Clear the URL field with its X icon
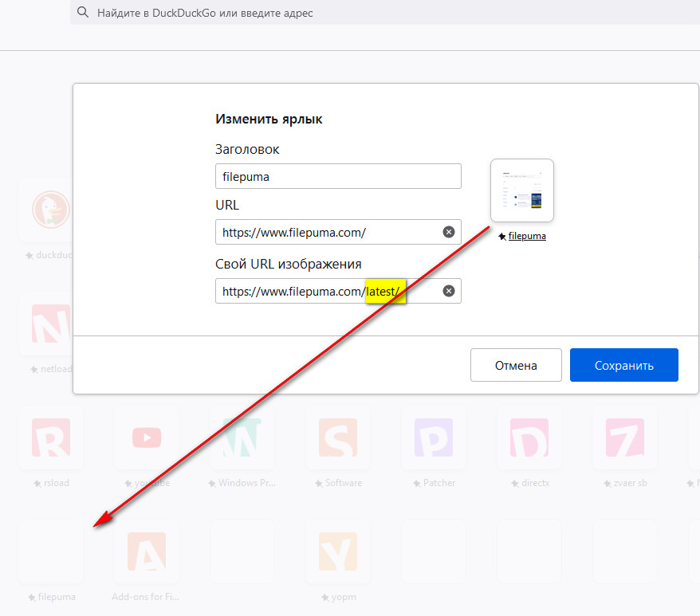The image size is (700, 616). pyautogui.click(x=449, y=232)
